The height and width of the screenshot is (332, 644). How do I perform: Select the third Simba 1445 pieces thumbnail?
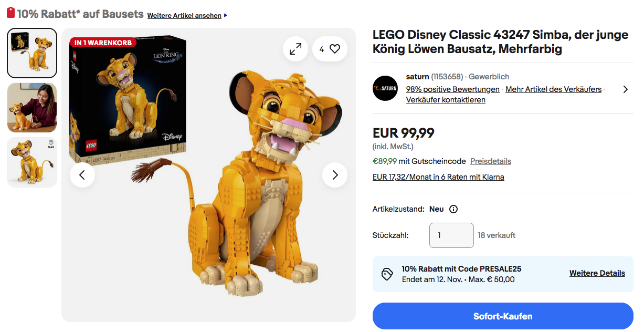pyautogui.click(x=32, y=162)
